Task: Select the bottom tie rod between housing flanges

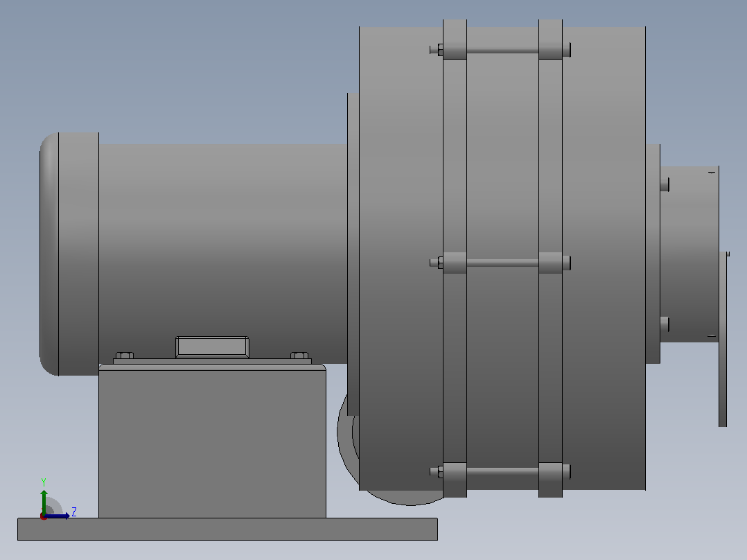Action: pyautogui.click(x=502, y=471)
